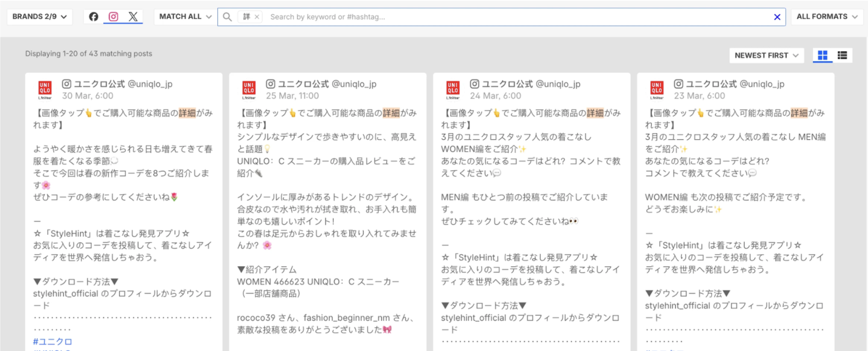Open @uniqlo_jp account on 24 Mar post
The image size is (868, 351).
click(x=558, y=84)
